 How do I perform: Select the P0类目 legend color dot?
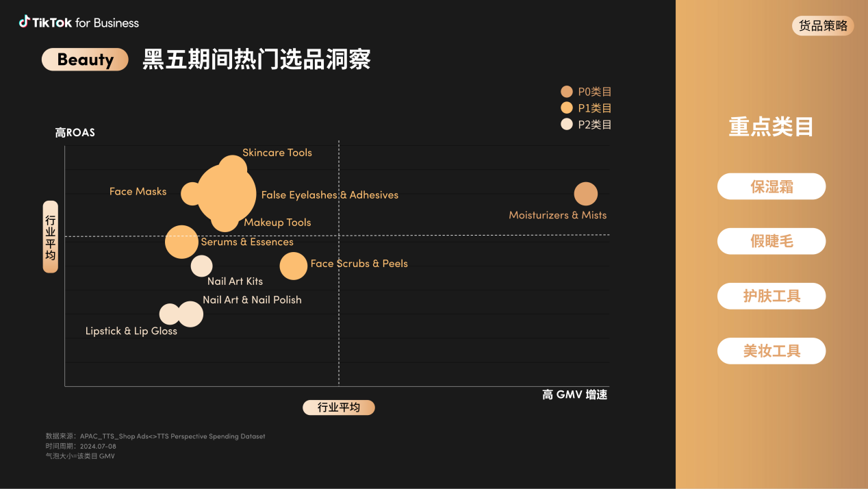click(565, 91)
